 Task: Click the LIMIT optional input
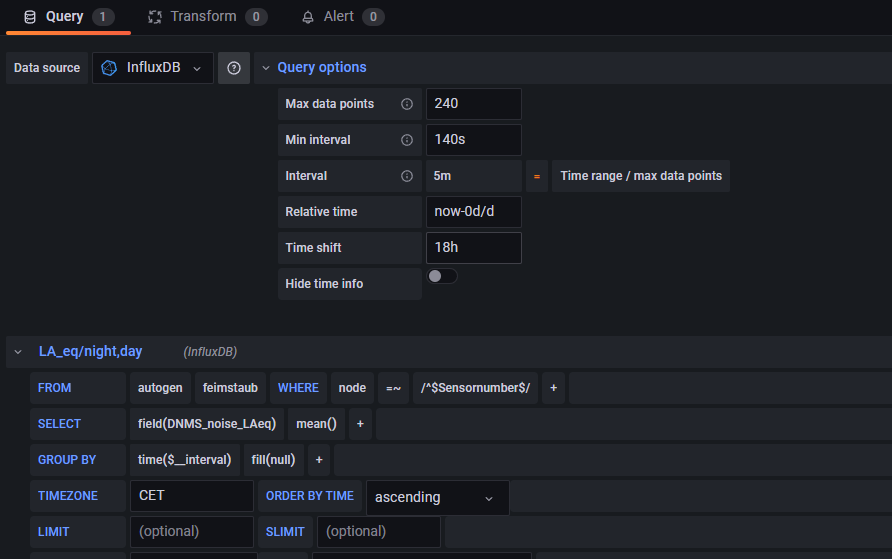[192, 532]
